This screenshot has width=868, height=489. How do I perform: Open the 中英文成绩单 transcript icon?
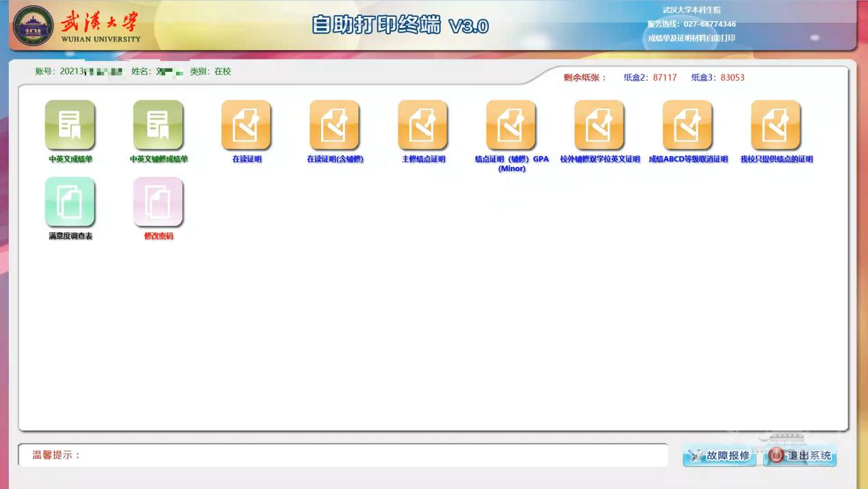click(x=70, y=125)
